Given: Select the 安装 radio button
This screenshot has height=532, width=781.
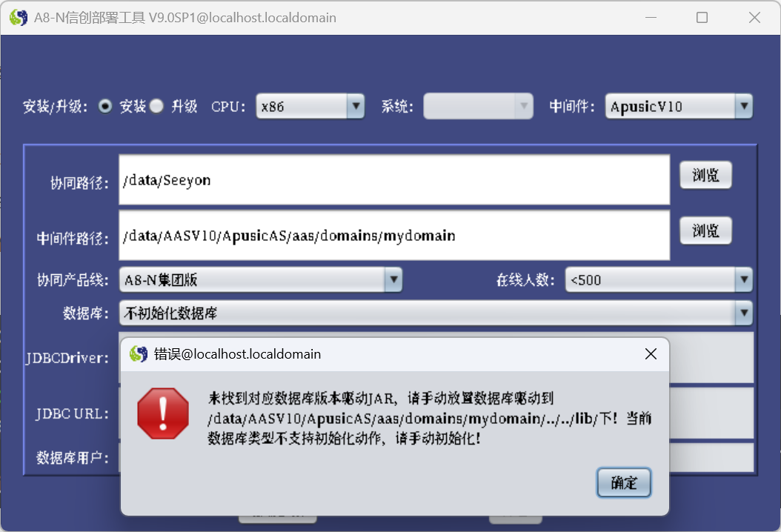Looking at the screenshot, I should 105,106.
